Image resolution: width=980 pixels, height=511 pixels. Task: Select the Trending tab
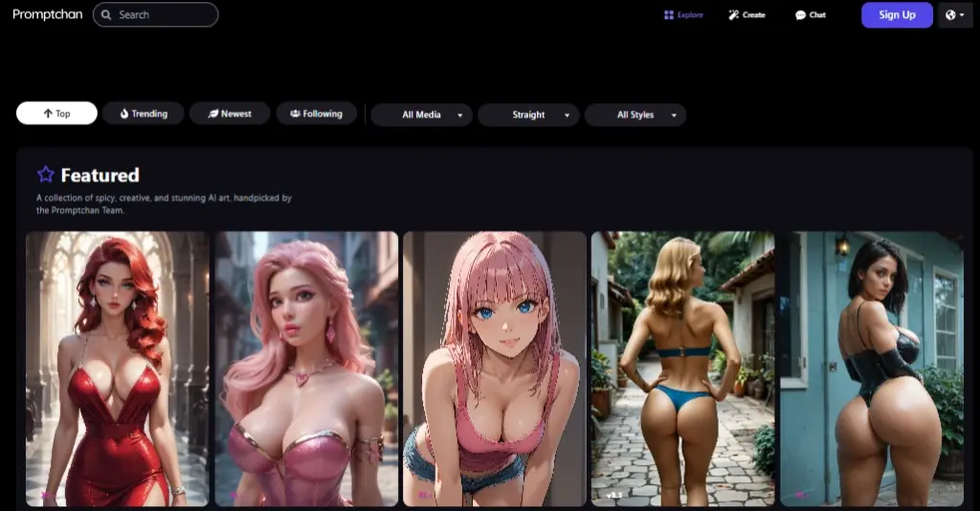[144, 114]
